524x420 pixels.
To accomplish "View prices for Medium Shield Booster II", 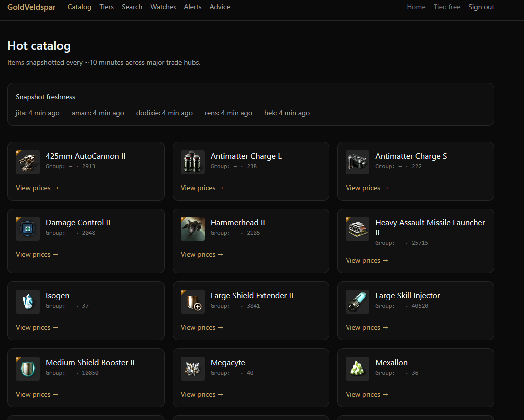I will pyautogui.click(x=37, y=395).
